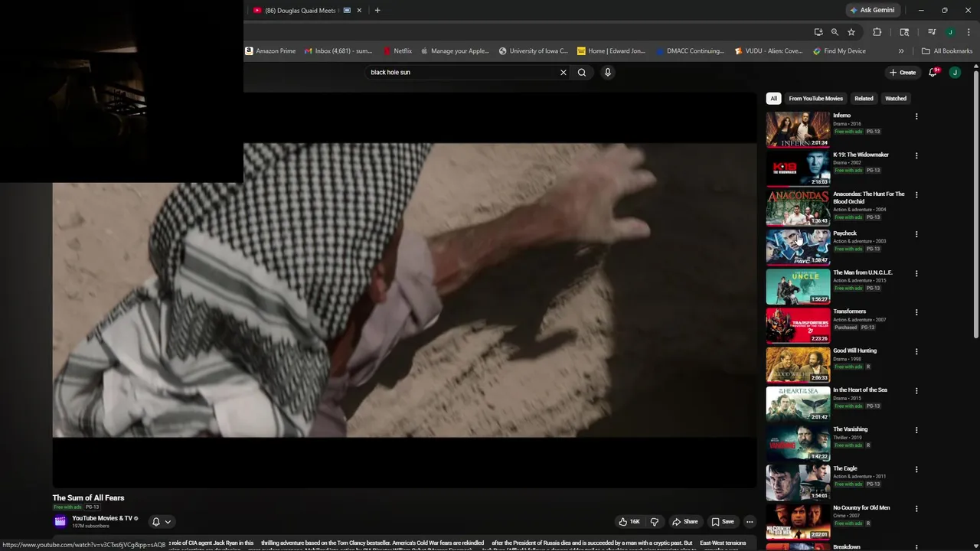Open the J account avatar menu
Viewport: 980px width, 551px height.
point(955,72)
